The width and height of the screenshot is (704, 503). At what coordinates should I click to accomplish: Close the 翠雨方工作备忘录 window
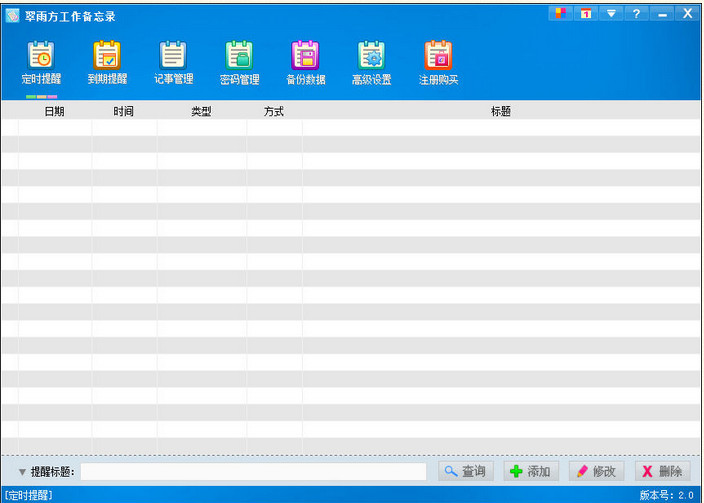tap(687, 13)
